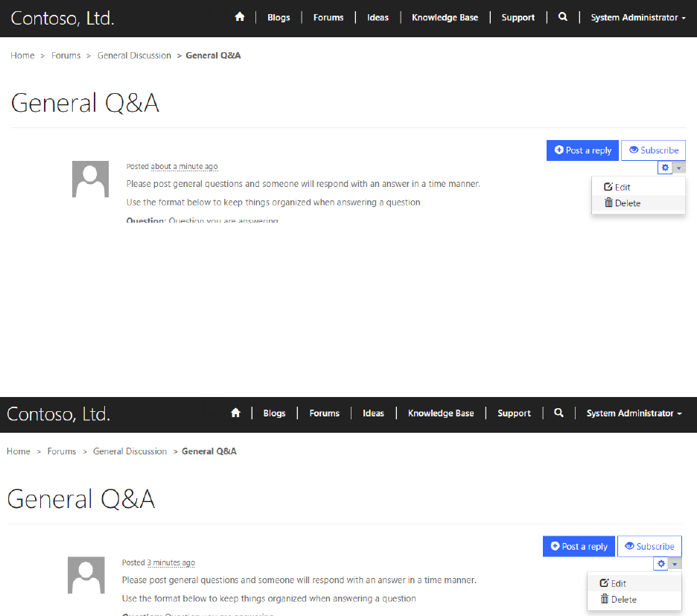
Task: Click lower General Q&A page heading
Action: point(81,499)
